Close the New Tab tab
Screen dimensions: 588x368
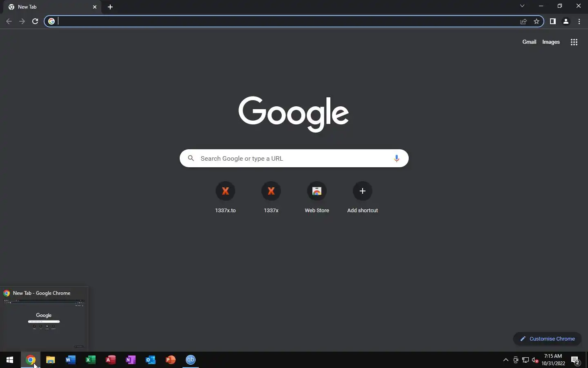95,7
